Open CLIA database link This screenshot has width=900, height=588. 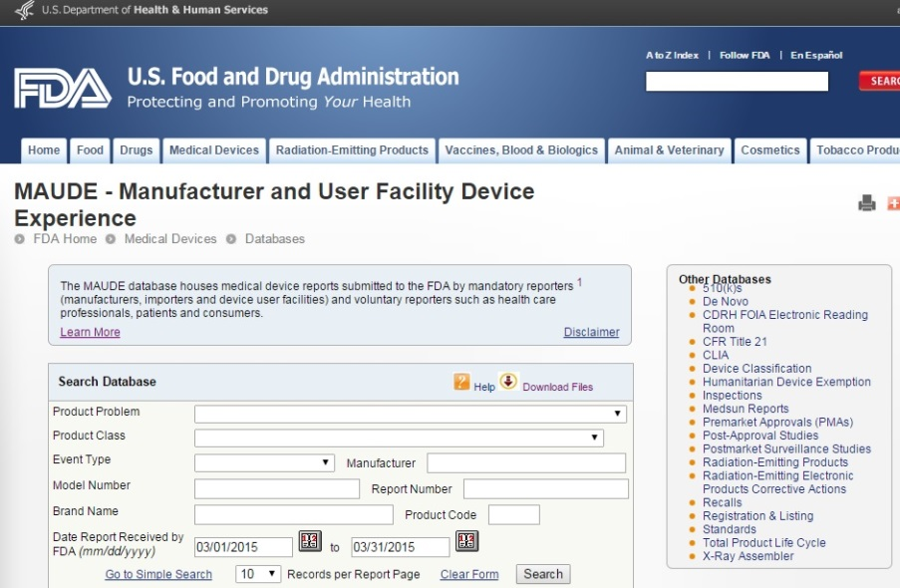(716, 355)
